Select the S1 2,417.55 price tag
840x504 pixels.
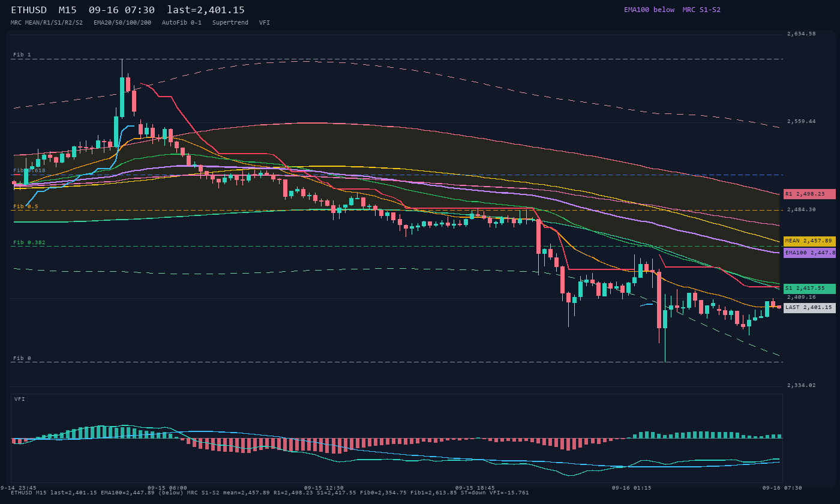809,289
